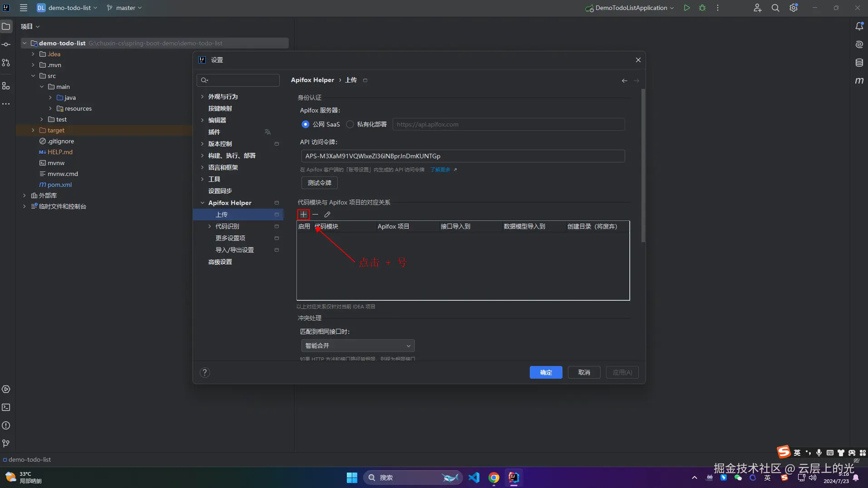Screen dimensions: 868x488
Task: Click the remove mapping minus icon
Action: (316, 215)
